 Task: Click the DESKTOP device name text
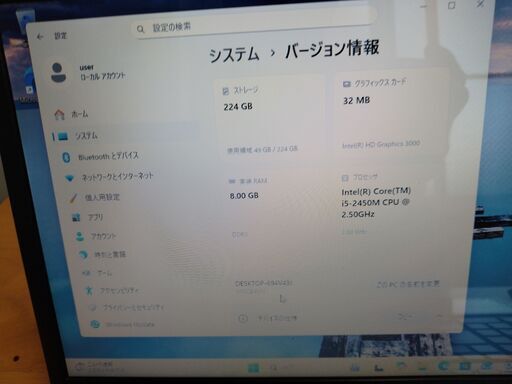(x=264, y=284)
